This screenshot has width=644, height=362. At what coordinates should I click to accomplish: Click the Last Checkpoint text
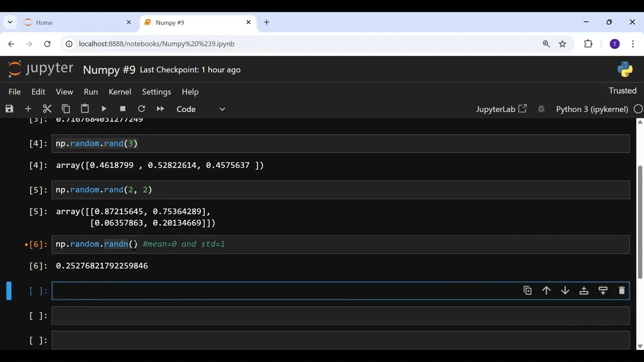pos(190,70)
